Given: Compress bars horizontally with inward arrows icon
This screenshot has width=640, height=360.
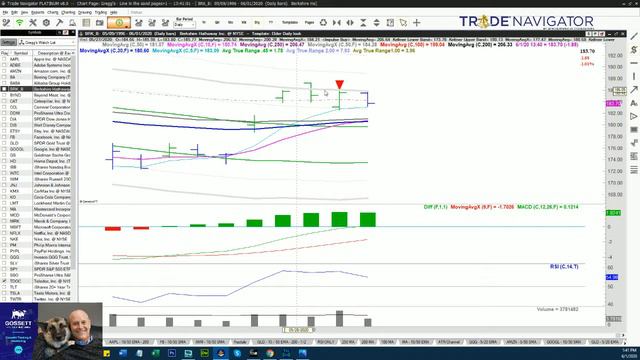Looking at the screenshot, I should pos(337,23).
